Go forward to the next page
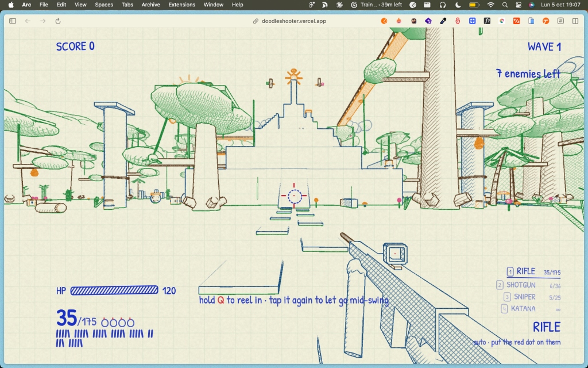The width and height of the screenshot is (588, 368). [42, 21]
